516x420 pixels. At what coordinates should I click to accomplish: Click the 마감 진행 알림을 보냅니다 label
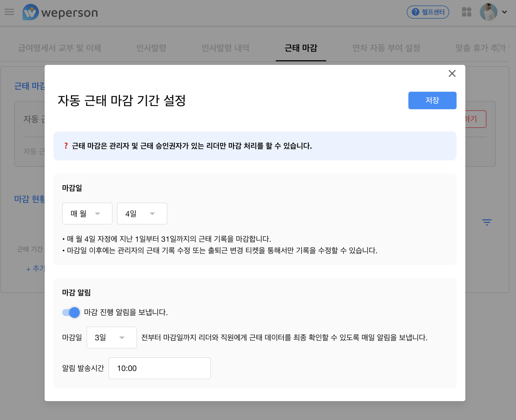coord(126,312)
